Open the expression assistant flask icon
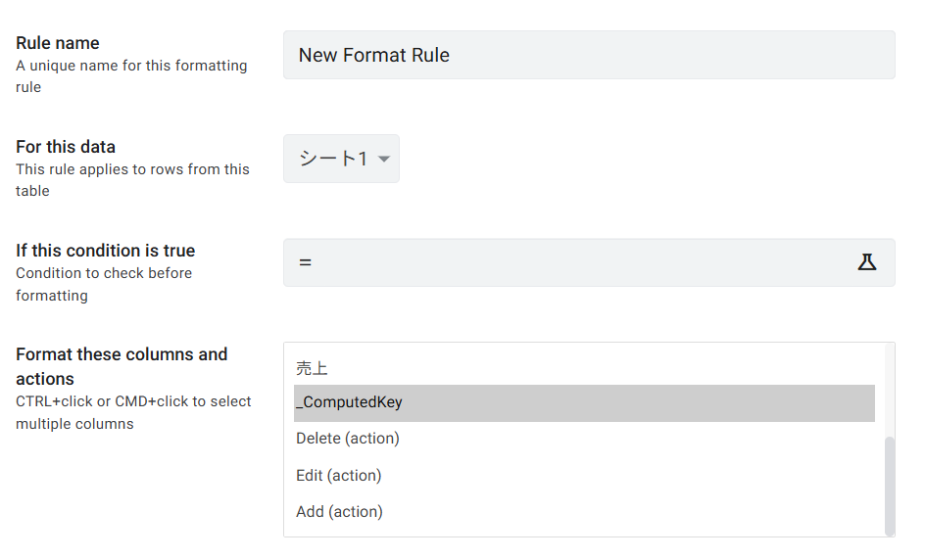The image size is (925, 560). point(866,262)
